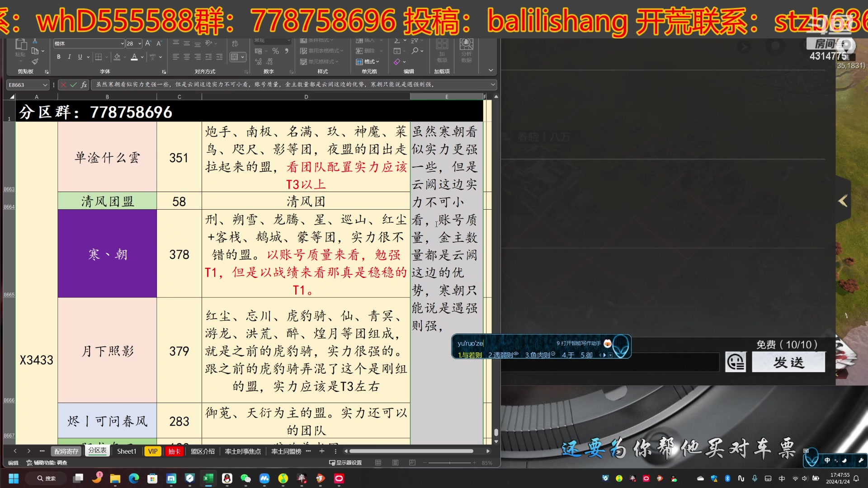Cancel the cell entry with the X icon
This screenshot has height=488, width=868.
tap(63, 84)
